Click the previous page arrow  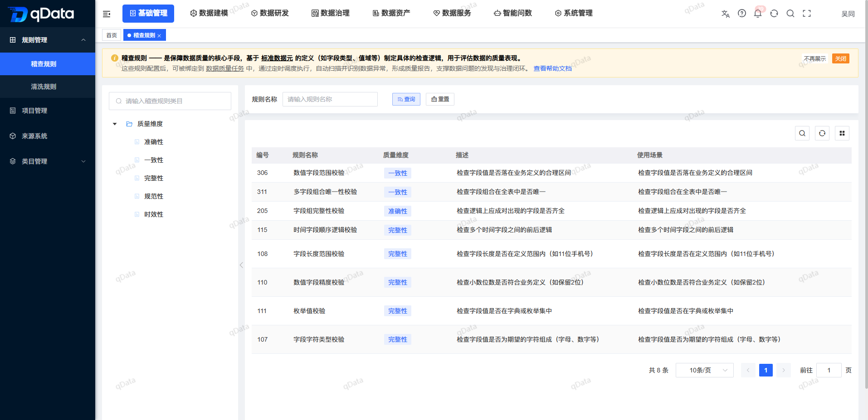click(x=748, y=370)
